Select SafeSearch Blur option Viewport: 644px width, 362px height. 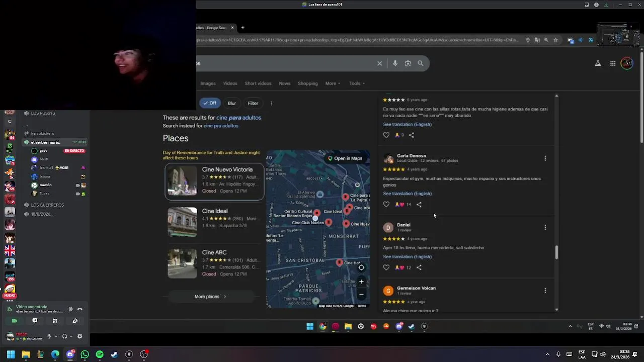pos(232,103)
